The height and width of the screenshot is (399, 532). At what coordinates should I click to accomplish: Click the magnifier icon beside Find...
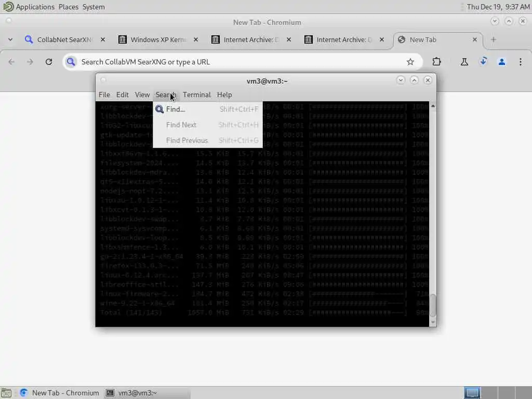pos(159,109)
